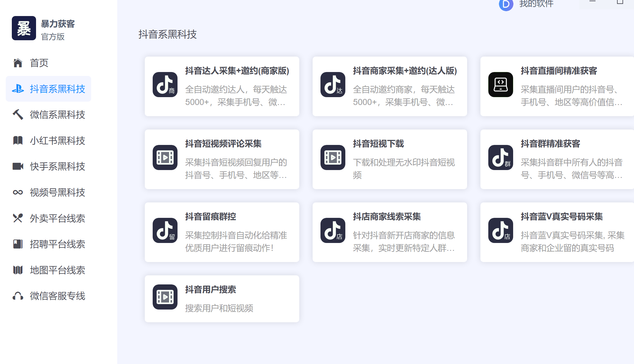634x364 pixels.
Task: Click the film icon of 抖音用户搜索
Action: 165,297
